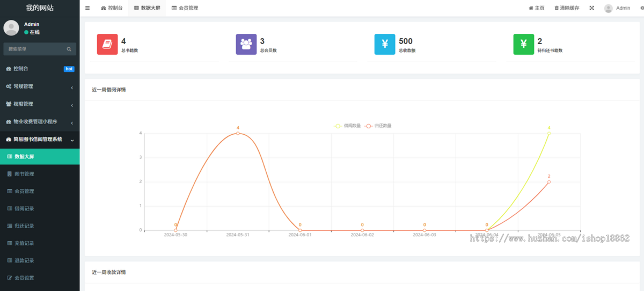Go to 主页 link in top bar
This screenshot has width=644, height=291.
click(537, 8)
